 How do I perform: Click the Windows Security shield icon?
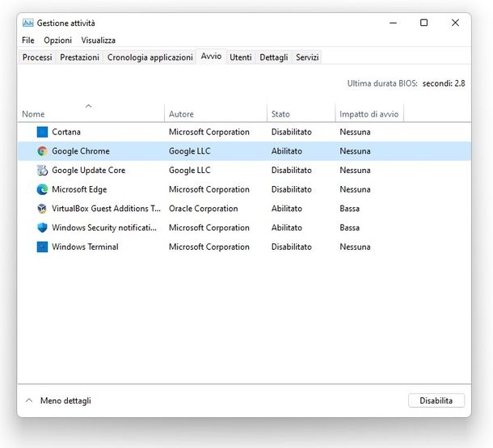coord(42,227)
